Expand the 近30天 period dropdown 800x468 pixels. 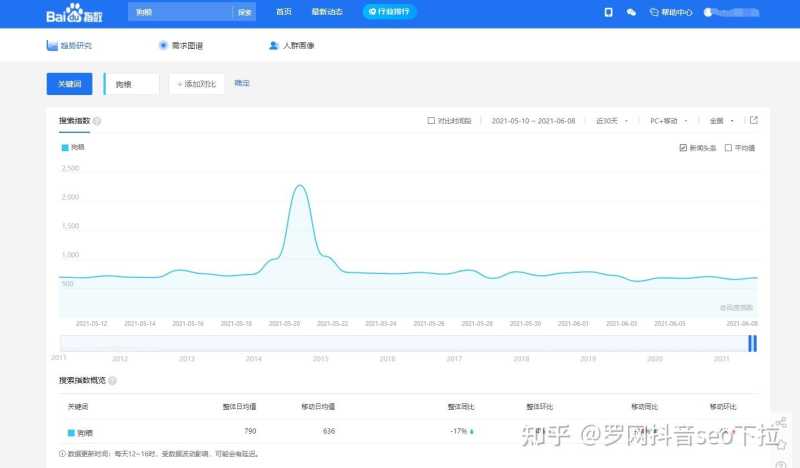(612, 121)
